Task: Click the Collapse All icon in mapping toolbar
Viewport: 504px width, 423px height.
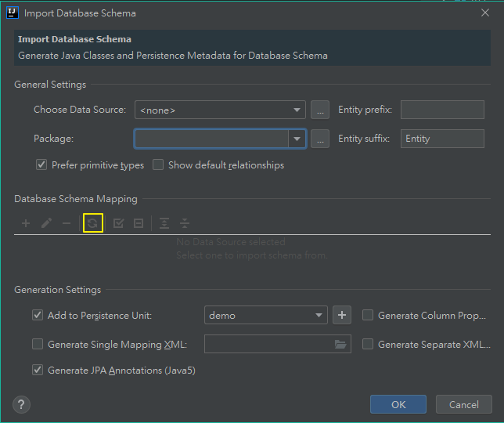Action: tap(185, 223)
